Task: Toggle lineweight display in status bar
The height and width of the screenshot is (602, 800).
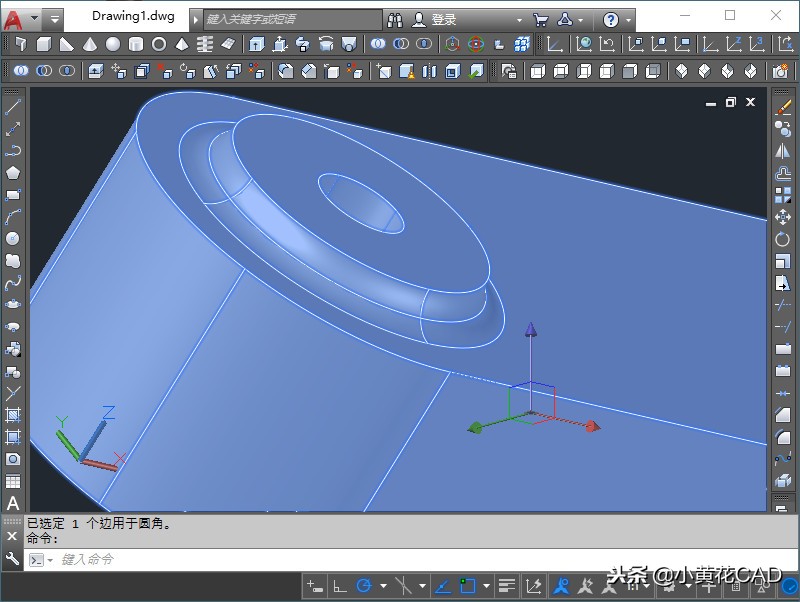Action: pos(506,586)
